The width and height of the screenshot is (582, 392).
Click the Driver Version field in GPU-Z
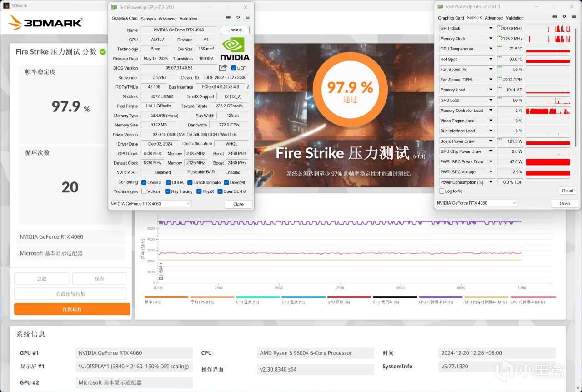(195, 135)
